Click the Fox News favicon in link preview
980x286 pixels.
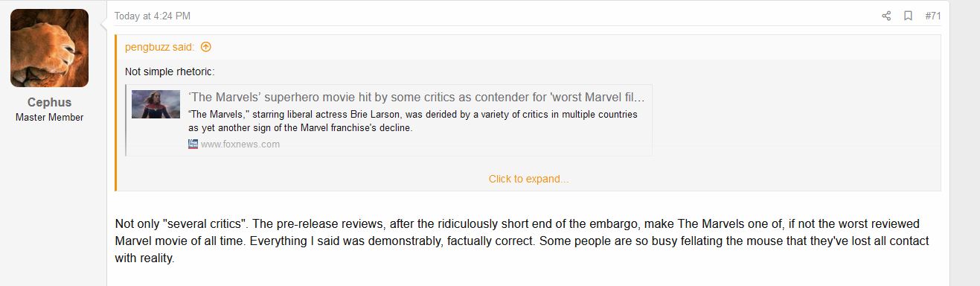193,144
